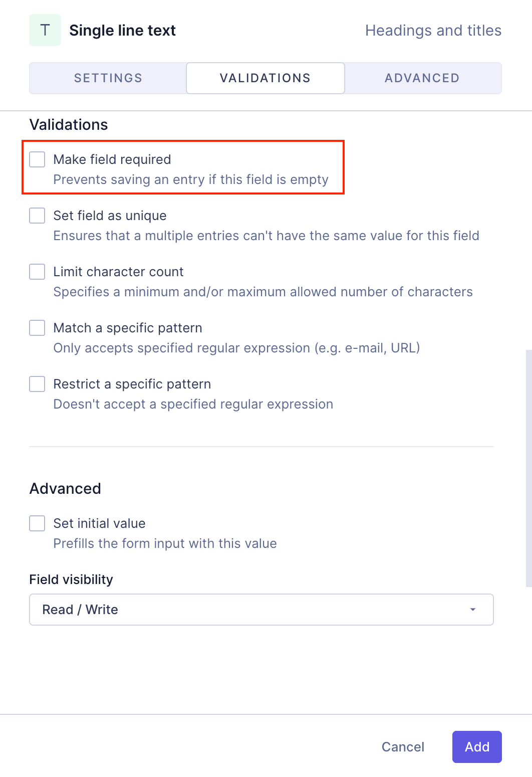Check Match a specific pattern
532x777 pixels.
pyautogui.click(x=37, y=327)
